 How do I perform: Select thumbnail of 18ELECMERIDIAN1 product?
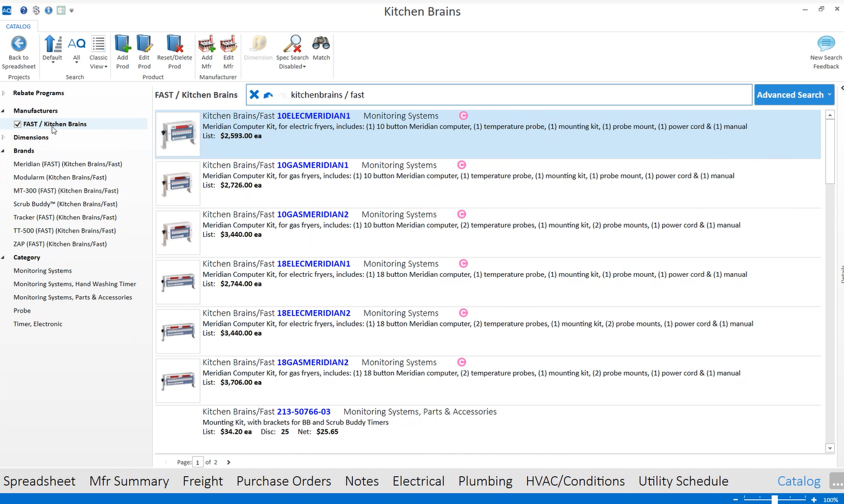(x=178, y=282)
